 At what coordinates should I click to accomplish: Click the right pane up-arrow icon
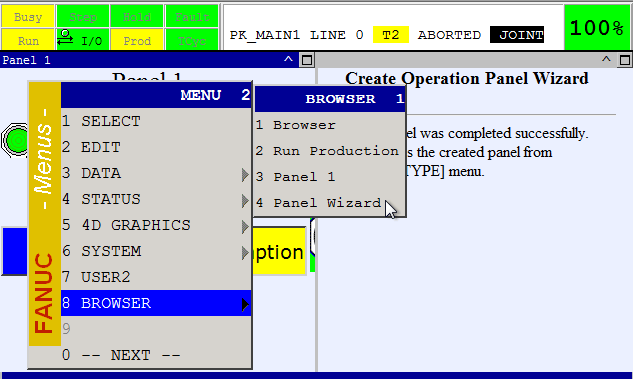(x=606, y=60)
